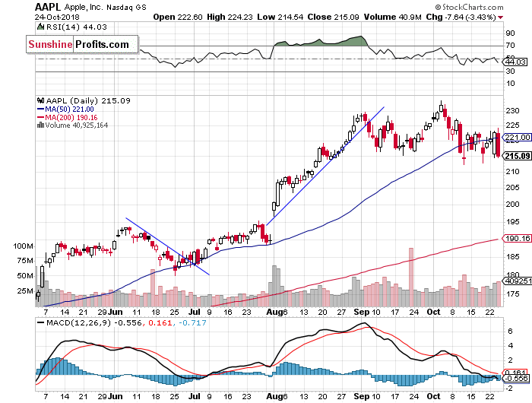Click the Chg -7.64 (-3.43%) value
Viewport: 532px width, 403px height.
461,17
